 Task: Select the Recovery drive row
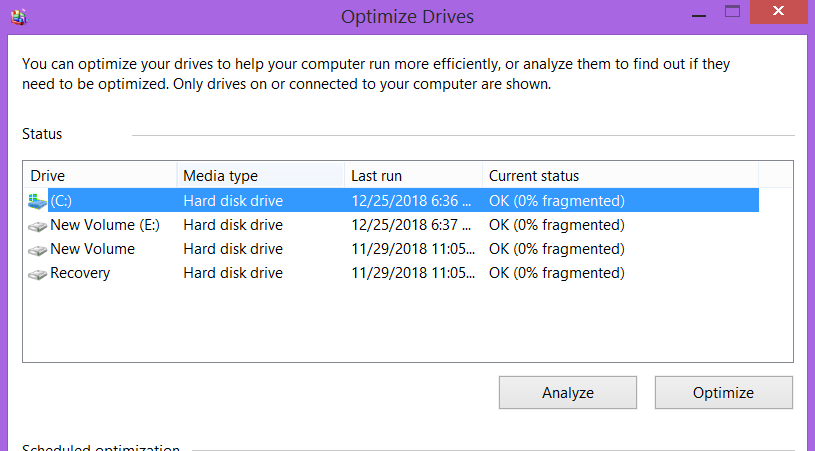pyautogui.click(x=393, y=273)
